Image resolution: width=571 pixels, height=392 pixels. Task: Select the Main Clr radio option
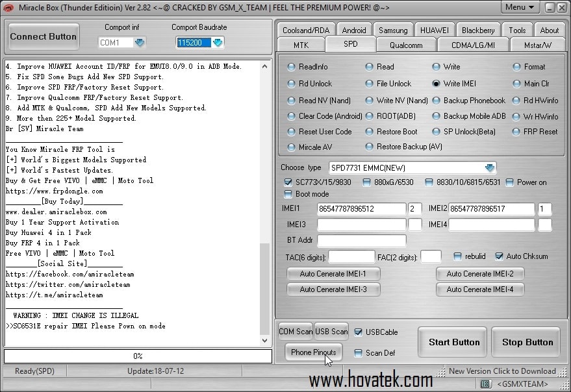tap(531, 84)
